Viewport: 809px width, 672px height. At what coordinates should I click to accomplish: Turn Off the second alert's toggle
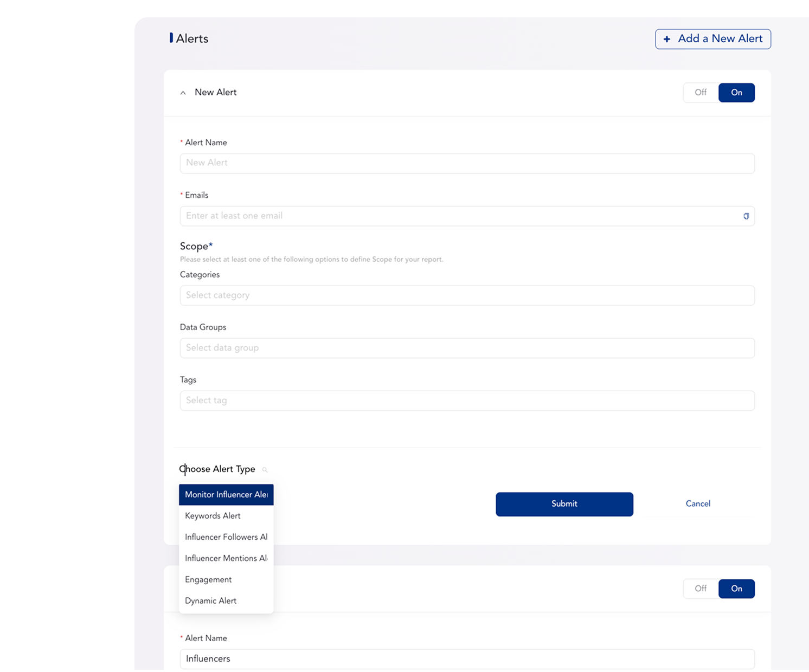pyautogui.click(x=701, y=589)
